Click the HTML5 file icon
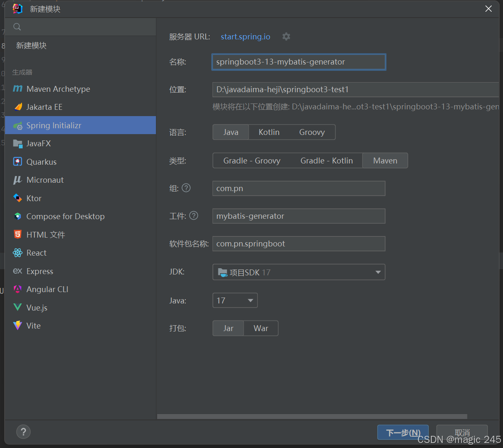 tap(18, 235)
